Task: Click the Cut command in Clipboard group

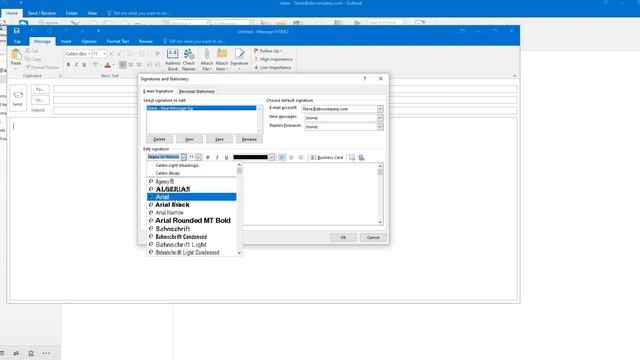Action: point(32,51)
